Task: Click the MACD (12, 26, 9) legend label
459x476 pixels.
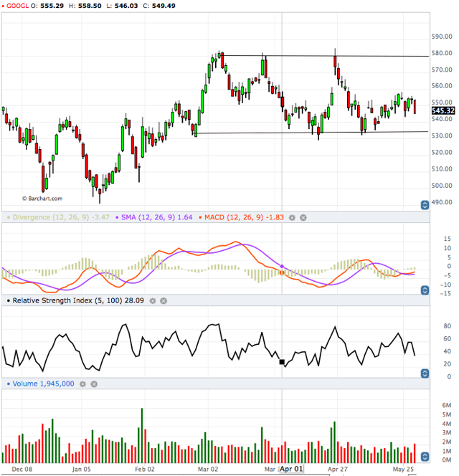Action: pos(245,217)
